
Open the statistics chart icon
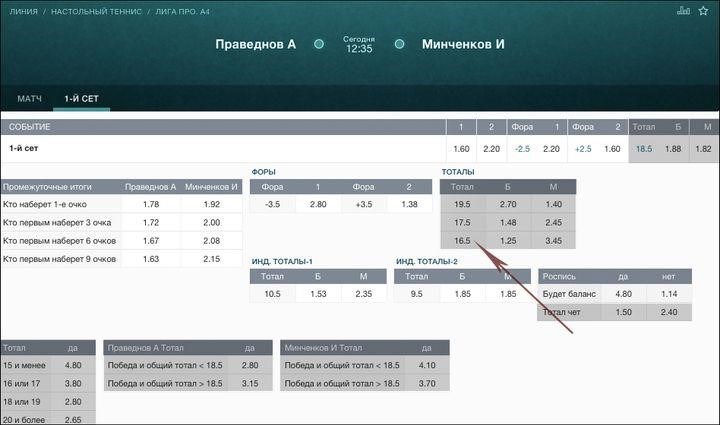coord(683,11)
